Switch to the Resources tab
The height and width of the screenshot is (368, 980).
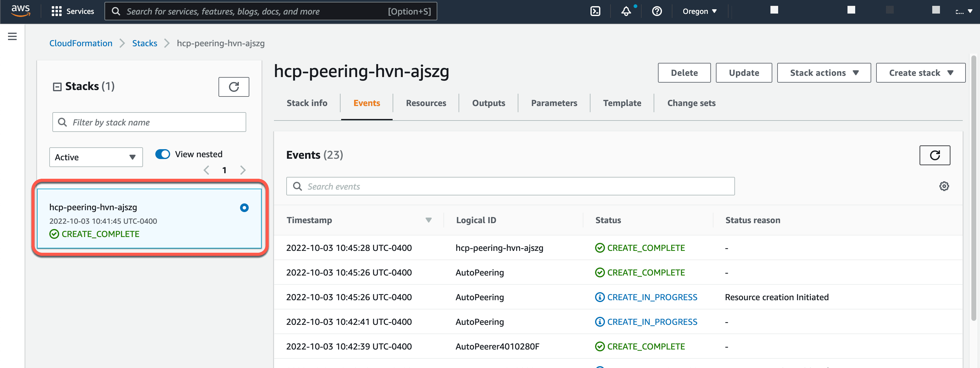(426, 103)
